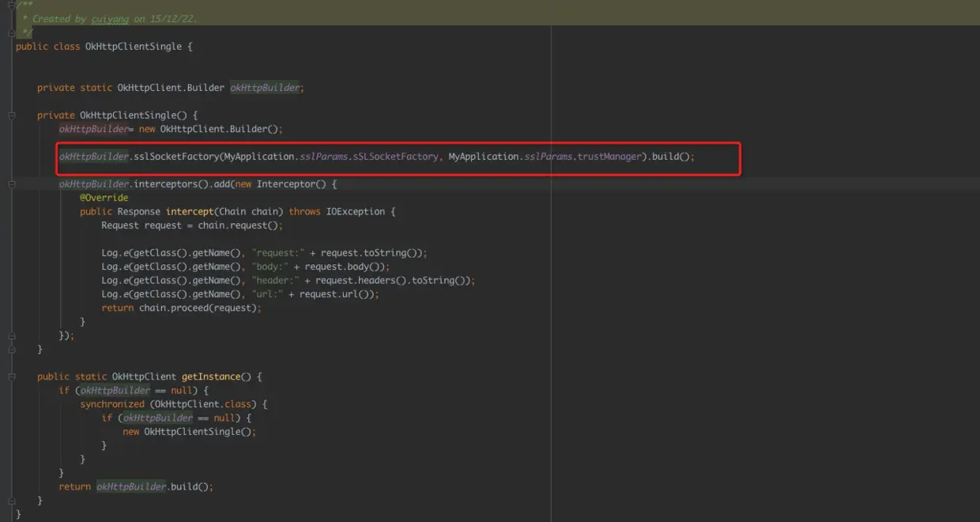The width and height of the screenshot is (980, 522).
Task: Click the "url:" string literal
Action: pyautogui.click(x=267, y=294)
